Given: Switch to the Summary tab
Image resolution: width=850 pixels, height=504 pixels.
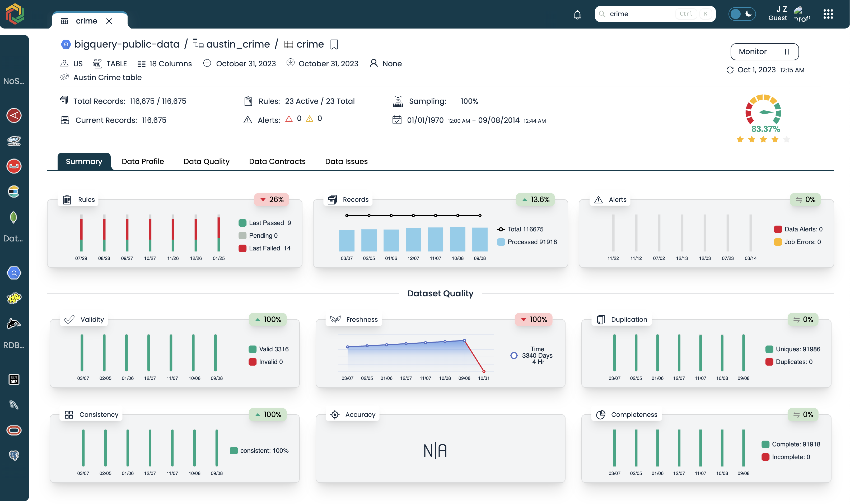Looking at the screenshot, I should pos(84,161).
